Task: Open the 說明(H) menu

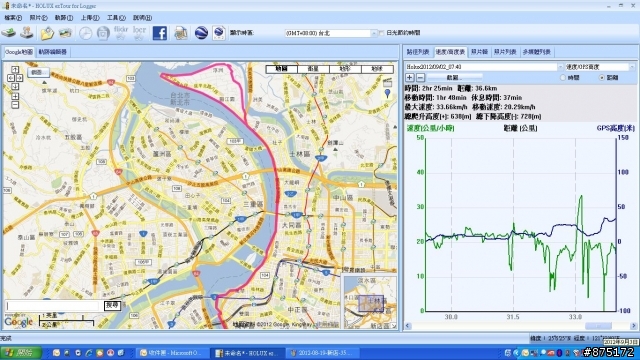Action: click(142, 18)
